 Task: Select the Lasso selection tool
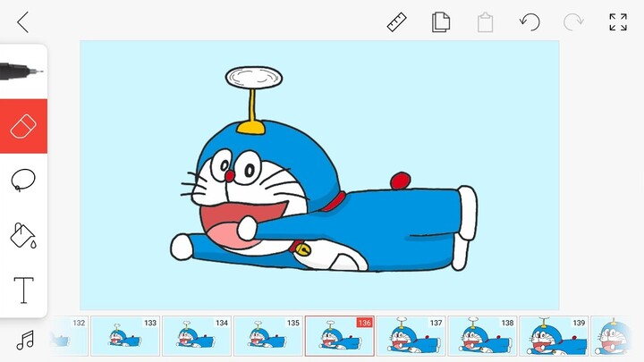[23, 181]
